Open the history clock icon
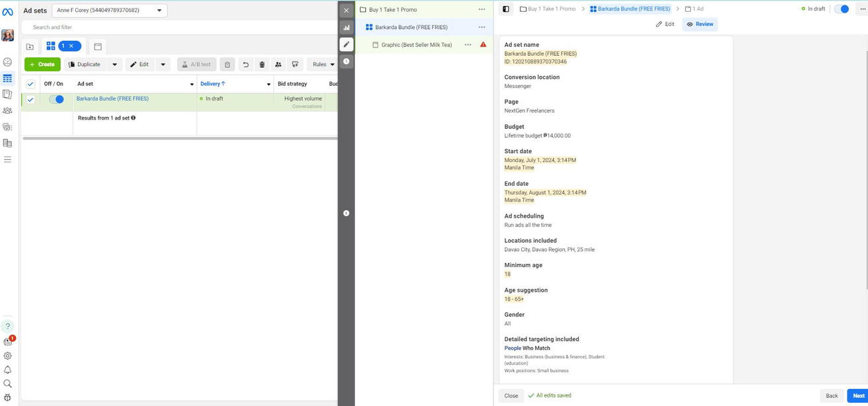This screenshot has width=868, height=406. pos(346,61)
